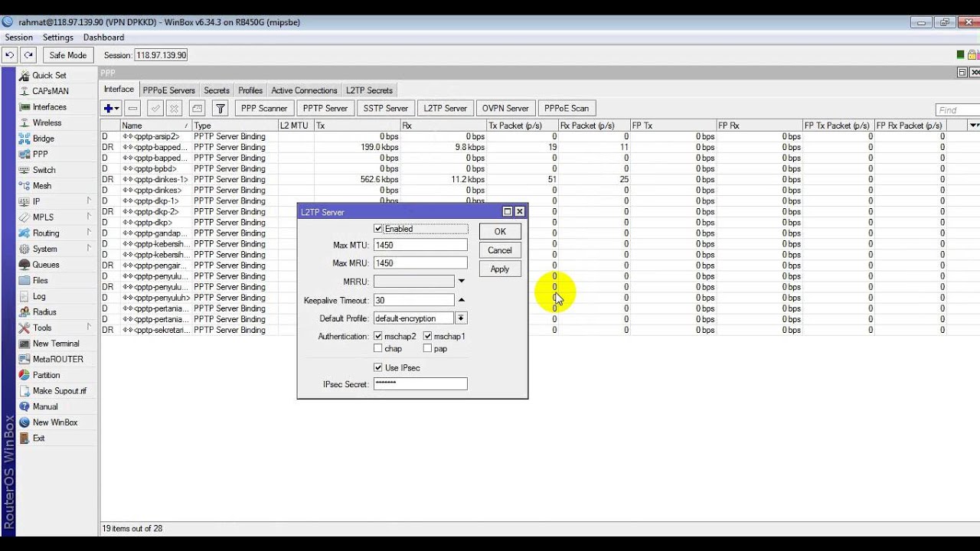The width and height of the screenshot is (980, 551).
Task: Click the comment toolbar icon
Action: coord(197,109)
